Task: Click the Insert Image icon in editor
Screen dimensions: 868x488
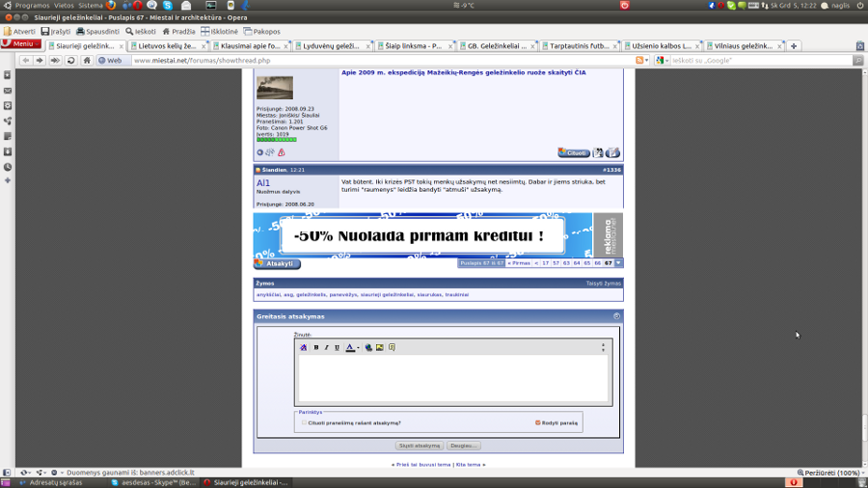Action: [x=379, y=347]
